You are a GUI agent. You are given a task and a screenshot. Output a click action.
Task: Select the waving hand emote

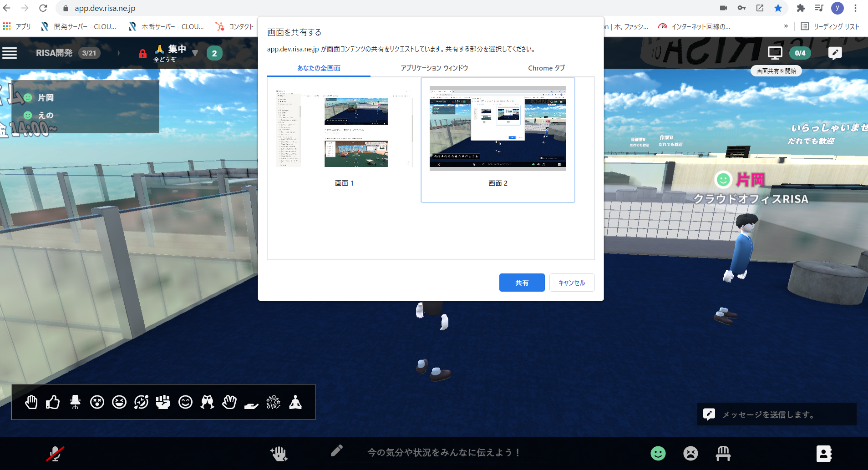pos(229,402)
